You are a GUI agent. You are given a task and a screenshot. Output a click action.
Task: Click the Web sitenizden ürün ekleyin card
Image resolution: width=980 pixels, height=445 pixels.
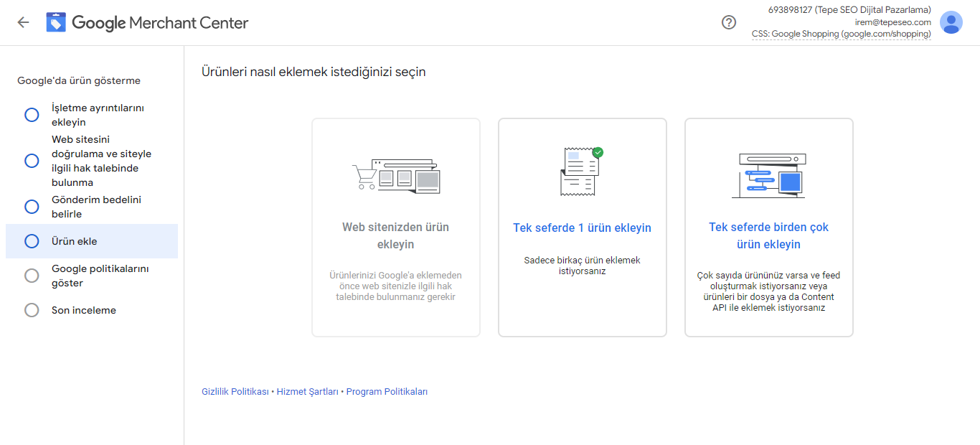[x=396, y=235]
